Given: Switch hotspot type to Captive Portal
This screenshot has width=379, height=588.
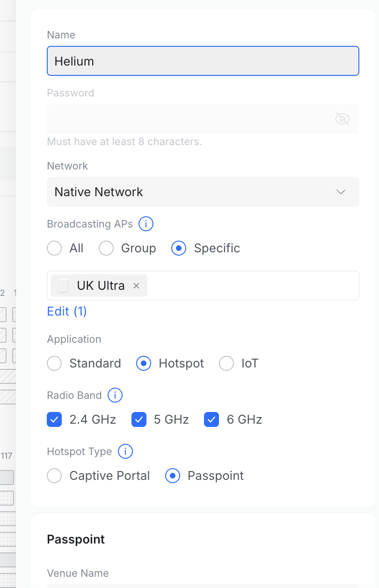Looking at the screenshot, I should click(55, 476).
